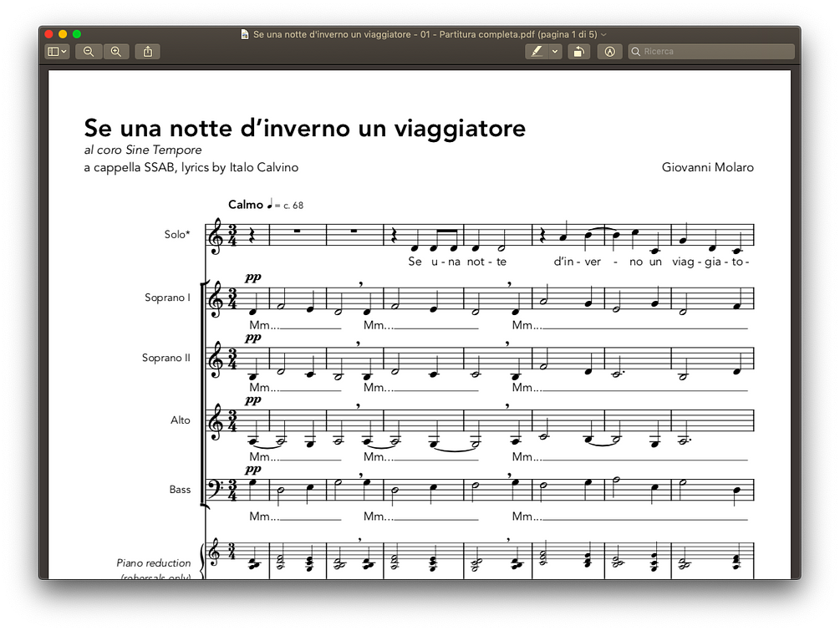Viewport: 840px width, 631px height.
Task: Open the sidebar view options button
Action: pyautogui.click(x=57, y=52)
